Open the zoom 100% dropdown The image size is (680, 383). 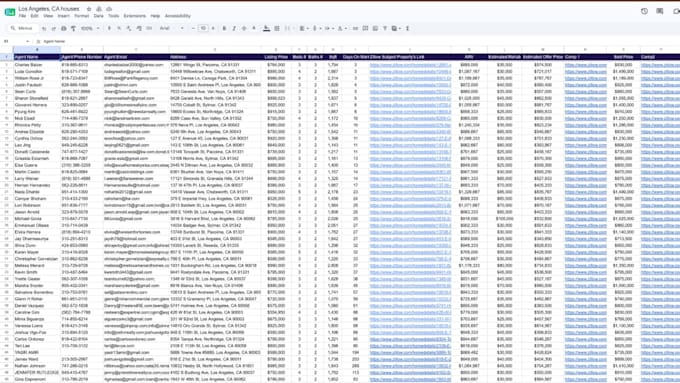pos(89,29)
